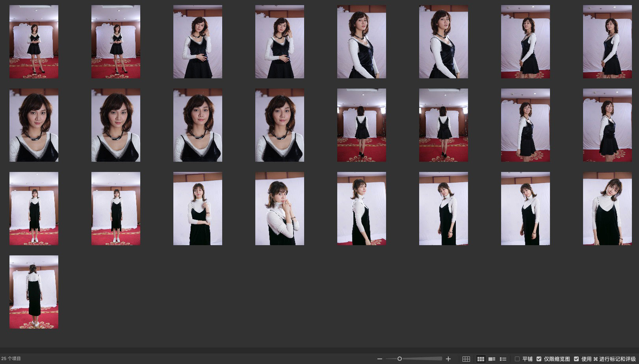Select the only thumbnail in the bottom row
The width and height of the screenshot is (639, 364).
tap(34, 292)
